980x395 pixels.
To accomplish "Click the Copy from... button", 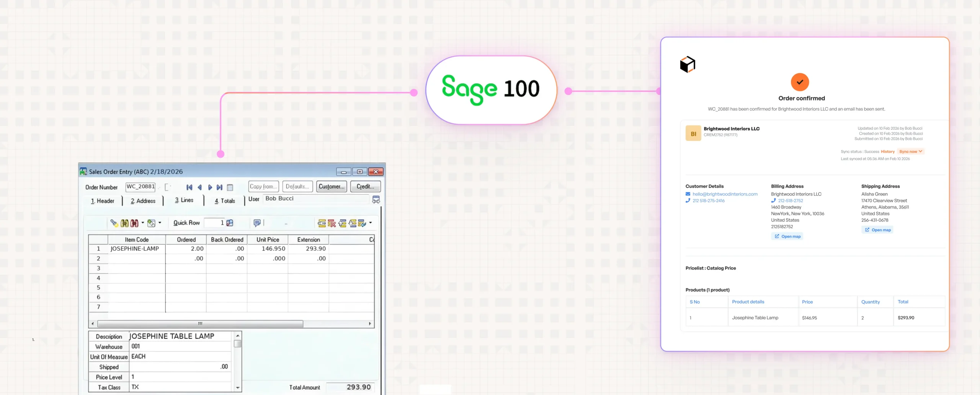I will [263, 186].
